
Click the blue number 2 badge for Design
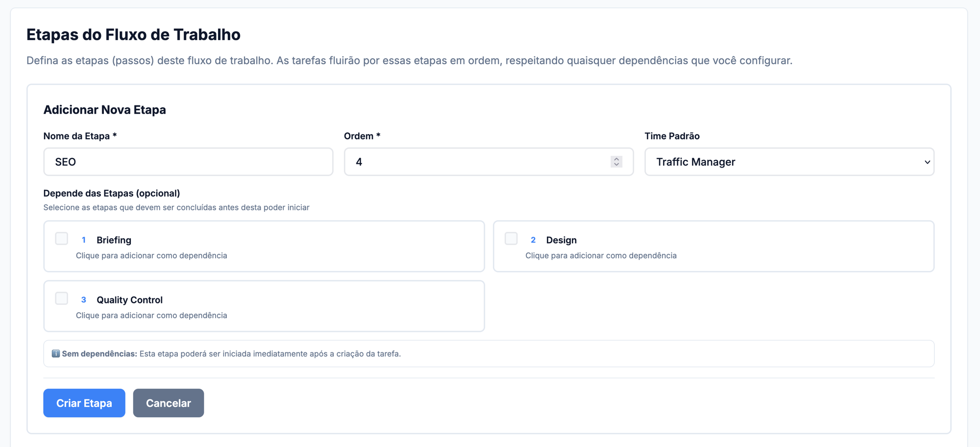pos(533,240)
